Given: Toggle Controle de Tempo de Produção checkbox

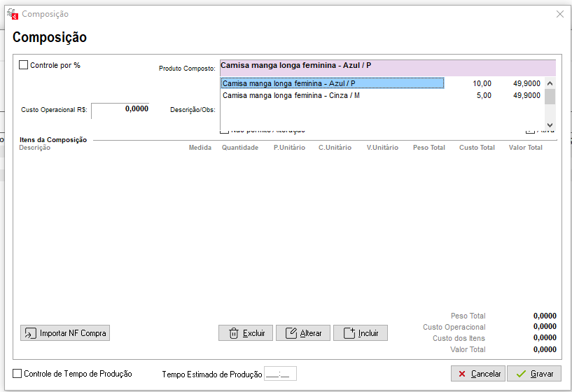Looking at the screenshot, I should (x=18, y=374).
